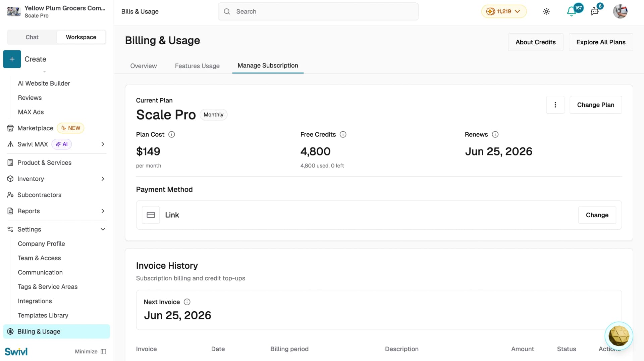
Task: Expand the Swivl MAX submenu
Action: pos(103,144)
